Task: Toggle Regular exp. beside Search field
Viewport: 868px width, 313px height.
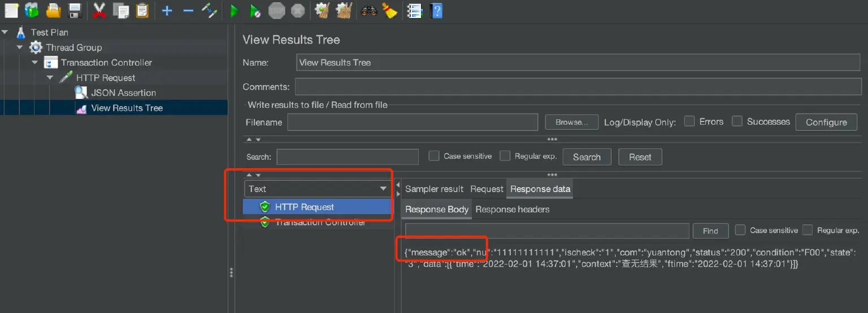Action: [505, 156]
